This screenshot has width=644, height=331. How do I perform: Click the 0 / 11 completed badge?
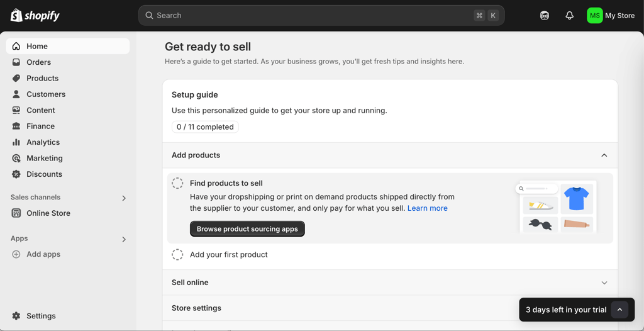coord(205,127)
